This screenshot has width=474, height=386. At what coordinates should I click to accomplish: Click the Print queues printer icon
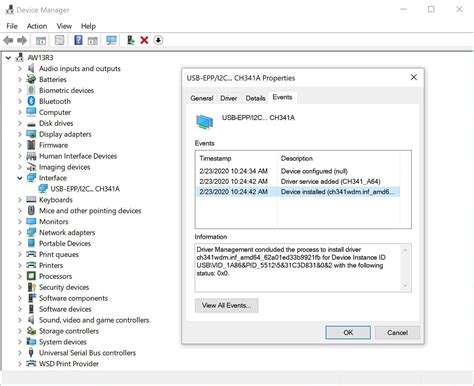click(31, 254)
